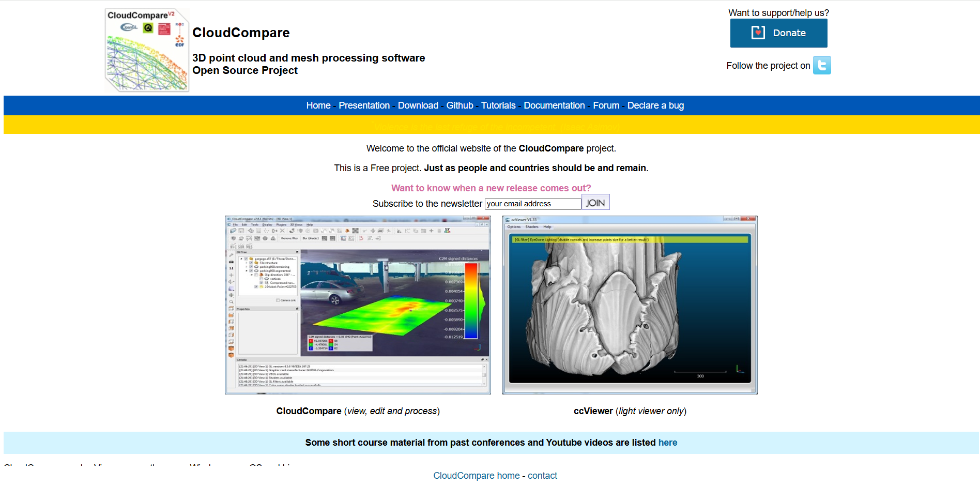Click the 'ccViewer (light viewer only)' caption
This screenshot has width=980, height=486.
click(x=630, y=411)
